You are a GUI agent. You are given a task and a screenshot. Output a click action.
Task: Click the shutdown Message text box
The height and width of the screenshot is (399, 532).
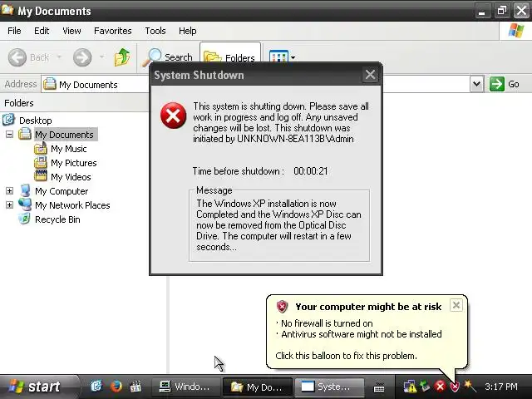pos(279,225)
